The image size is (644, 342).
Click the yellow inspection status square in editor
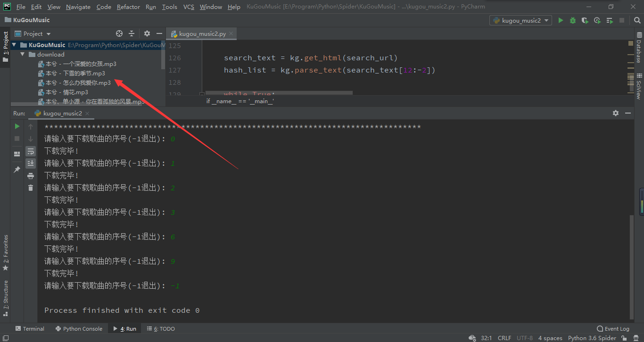(631, 43)
